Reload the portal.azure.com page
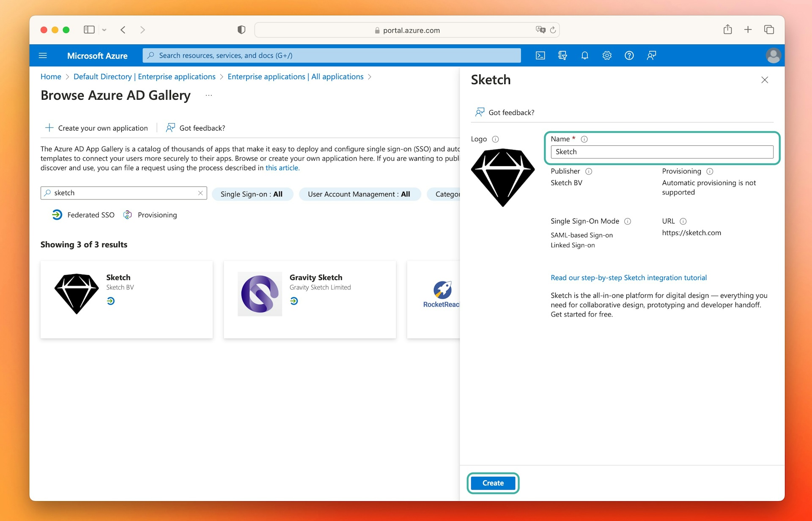This screenshot has height=521, width=812. (x=553, y=30)
